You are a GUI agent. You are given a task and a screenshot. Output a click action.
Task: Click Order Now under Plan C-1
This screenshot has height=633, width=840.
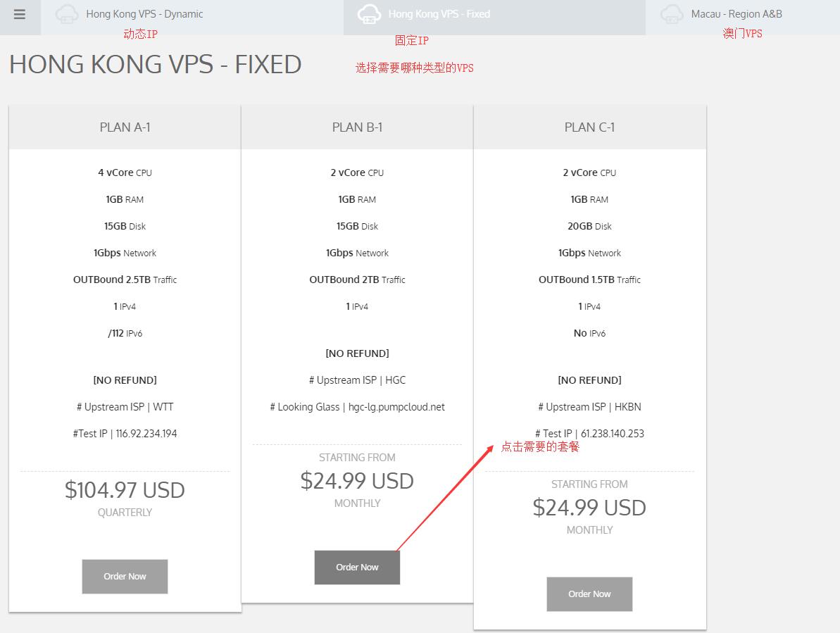(589, 594)
